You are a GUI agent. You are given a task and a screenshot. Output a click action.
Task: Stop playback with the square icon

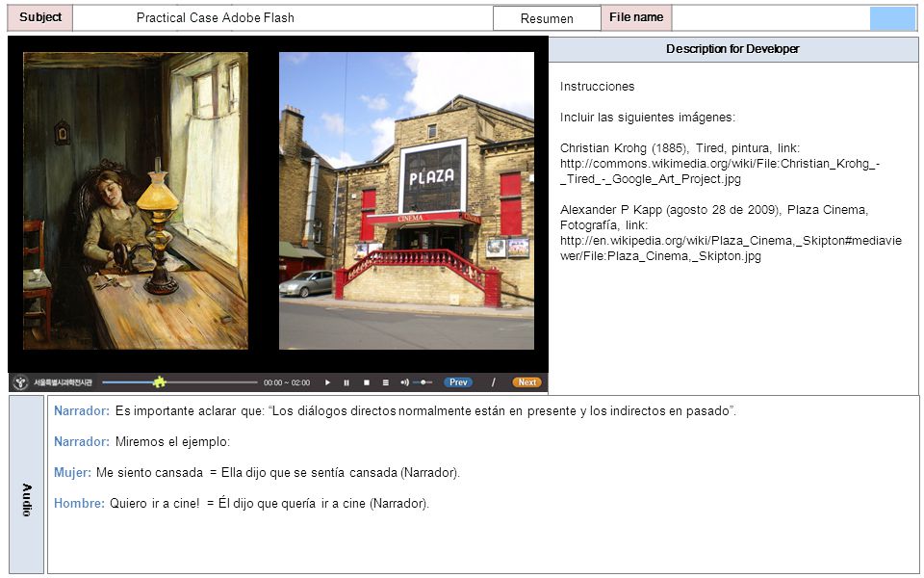[x=366, y=382]
